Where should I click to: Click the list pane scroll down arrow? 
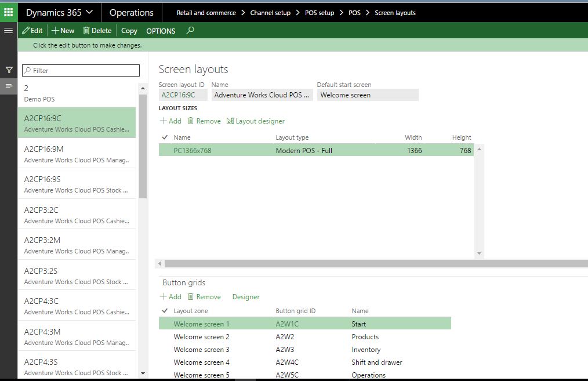point(143,373)
